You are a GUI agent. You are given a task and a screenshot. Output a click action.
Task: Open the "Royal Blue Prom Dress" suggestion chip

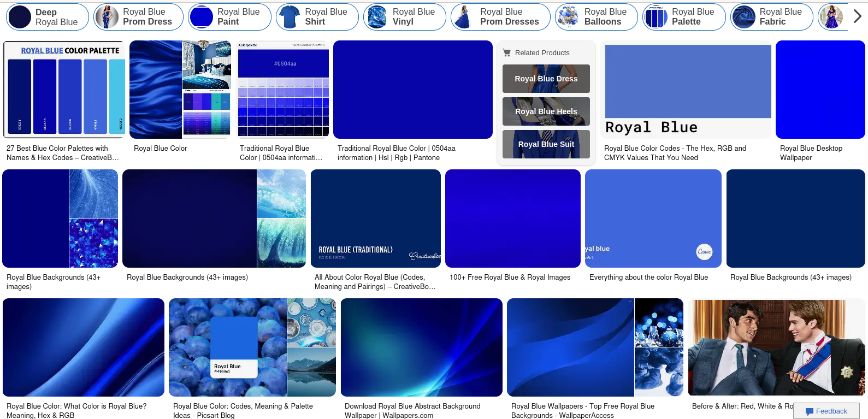pos(138,17)
